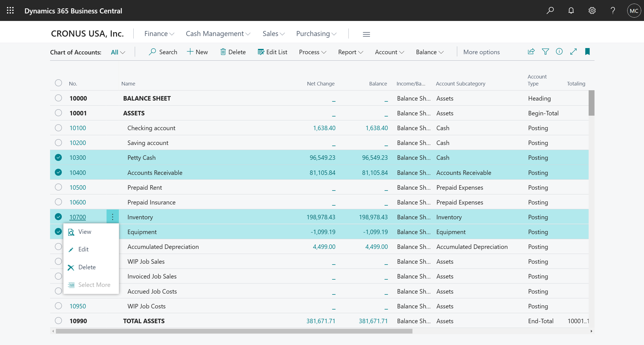Expand the Finance navigation dropdown
The image size is (644, 345).
(x=159, y=34)
